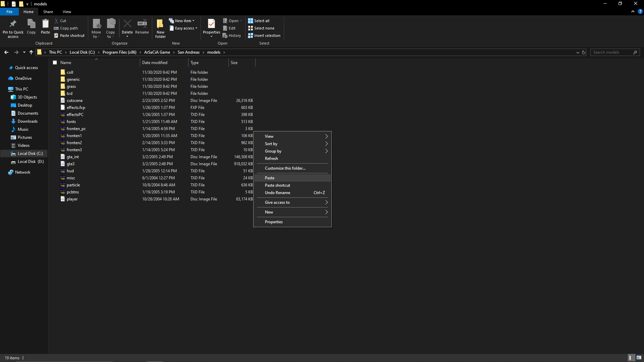This screenshot has height=362, width=644.
Task: Expand the Give access to submenu
Action: (292, 202)
